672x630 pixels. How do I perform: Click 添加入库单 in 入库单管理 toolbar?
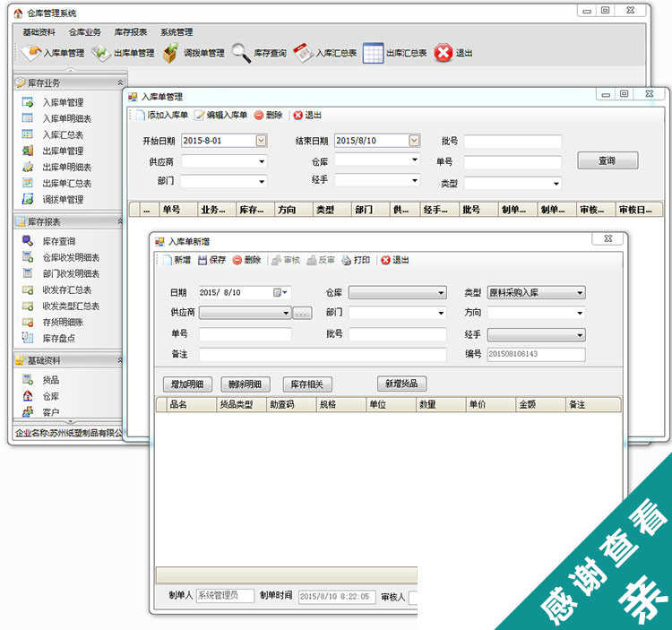point(162,115)
